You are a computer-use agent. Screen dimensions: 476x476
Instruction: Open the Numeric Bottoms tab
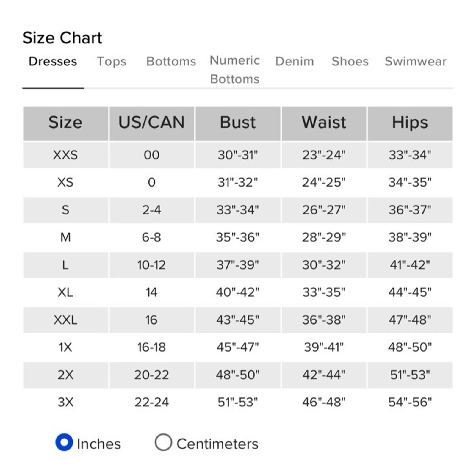coord(235,70)
